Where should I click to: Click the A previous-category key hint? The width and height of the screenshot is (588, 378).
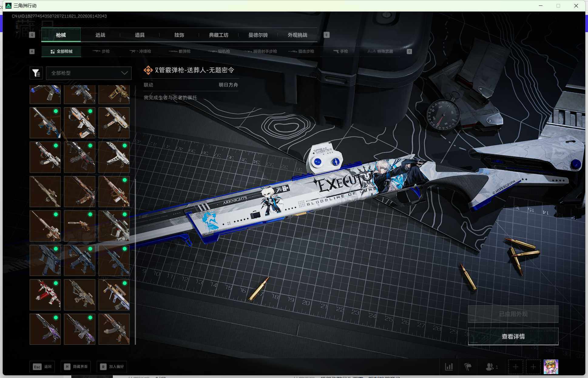click(x=32, y=52)
